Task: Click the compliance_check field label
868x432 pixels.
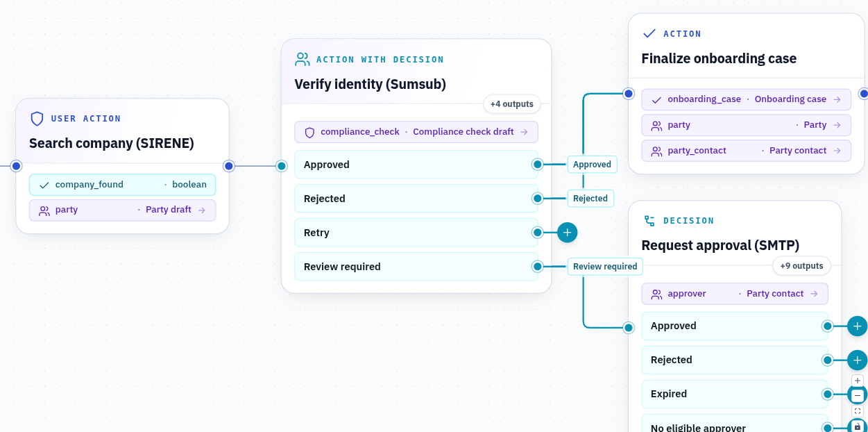Action: 360,132
